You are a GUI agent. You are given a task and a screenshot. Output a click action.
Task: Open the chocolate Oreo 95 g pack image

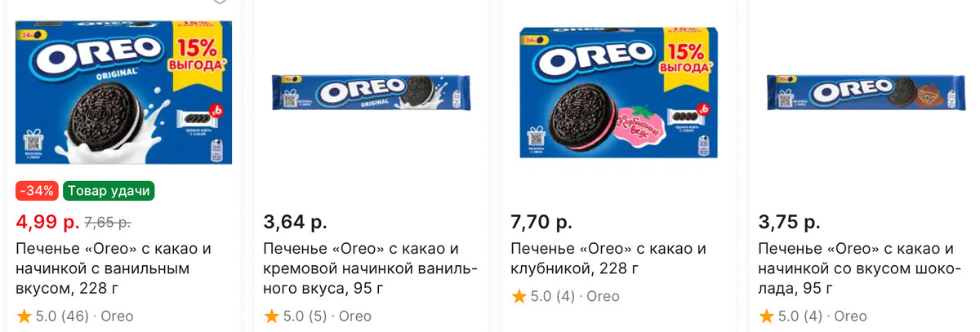coord(866,91)
